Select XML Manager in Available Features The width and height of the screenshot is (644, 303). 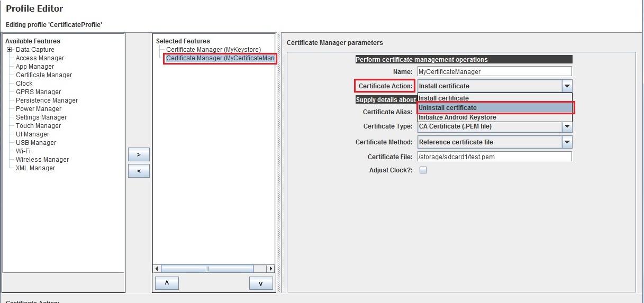35,168
